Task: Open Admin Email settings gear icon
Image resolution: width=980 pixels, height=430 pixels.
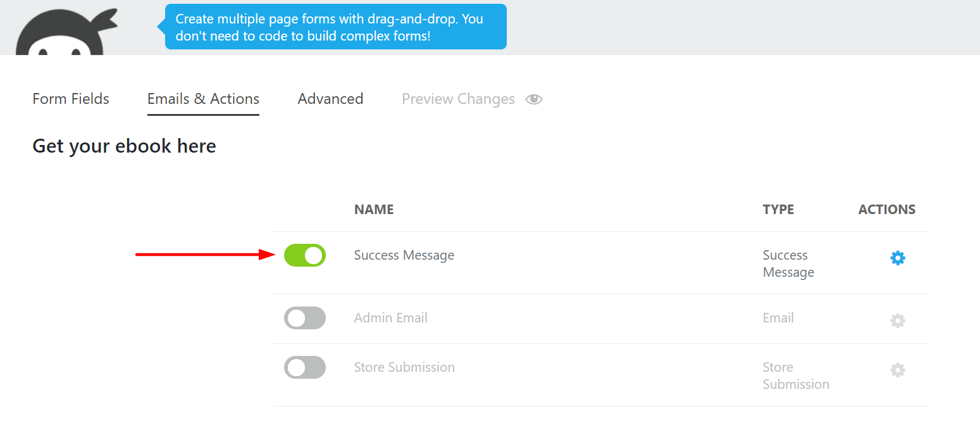Action: [897, 320]
